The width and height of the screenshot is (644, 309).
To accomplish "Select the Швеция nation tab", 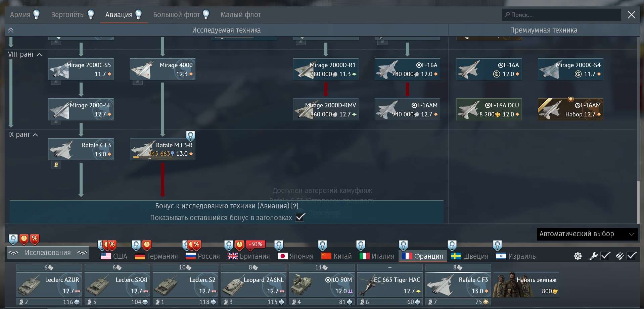I will coord(470,256).
